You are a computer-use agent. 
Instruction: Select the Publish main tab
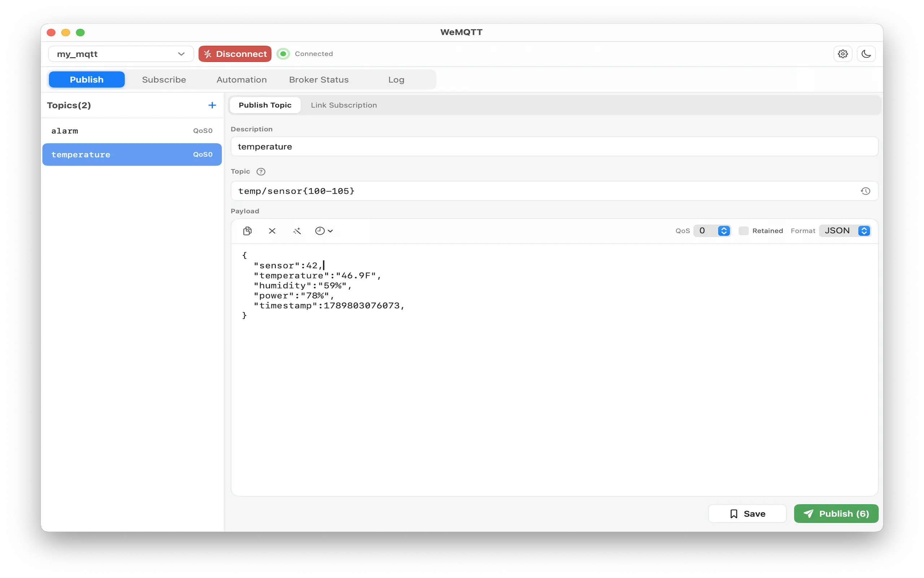(87, 79)
